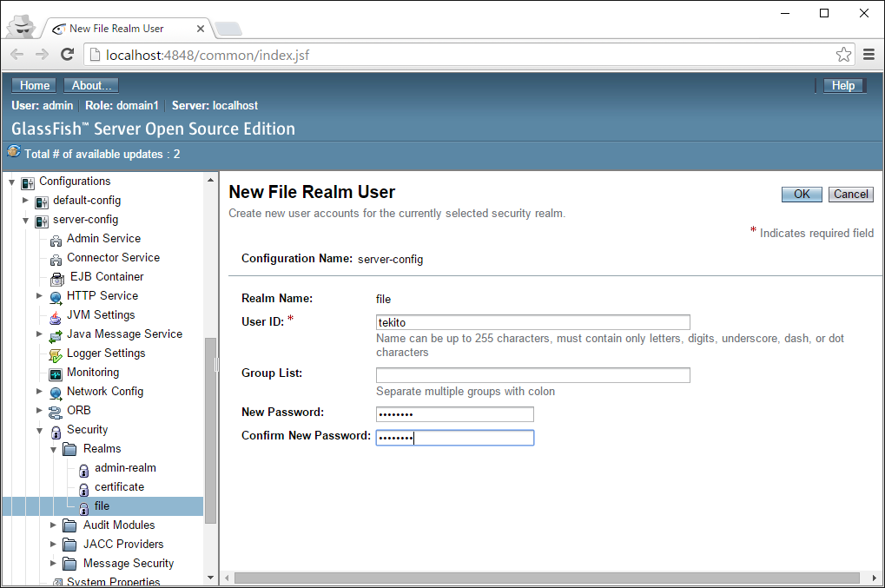Image resolution: width=885 pixels, height=588 pixels.
Task: Click the file realm lock icon
Action: click(83, 508)
